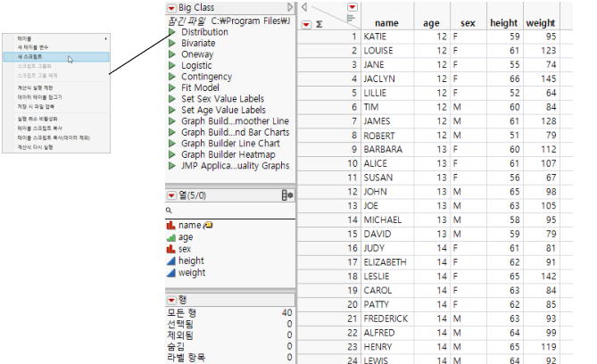This screenshot has width=597, height=364.
Task: Select row number 12 for JOHN
Action: [328, 192]
